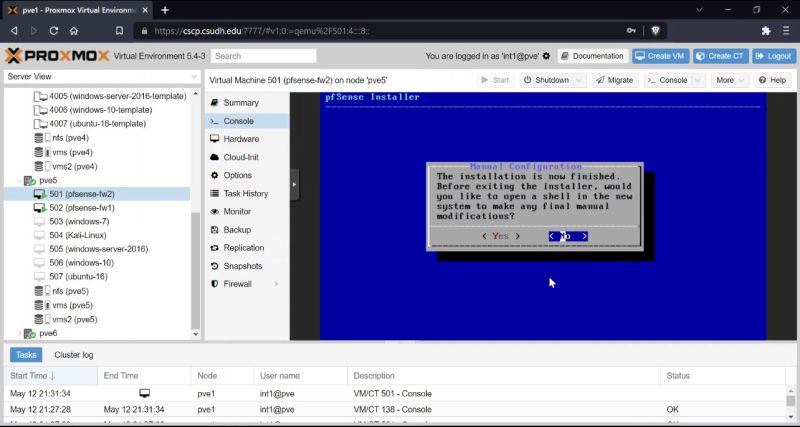Reload the page with the refresh icon

point(54,31)
